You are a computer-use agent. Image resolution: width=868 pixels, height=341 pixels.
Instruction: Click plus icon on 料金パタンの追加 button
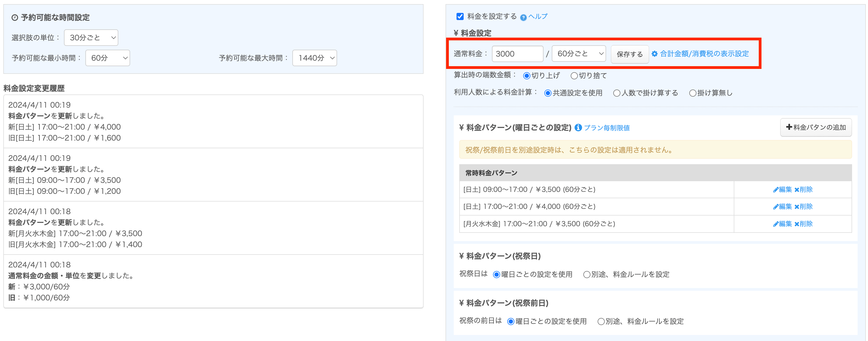click(789, 127)
